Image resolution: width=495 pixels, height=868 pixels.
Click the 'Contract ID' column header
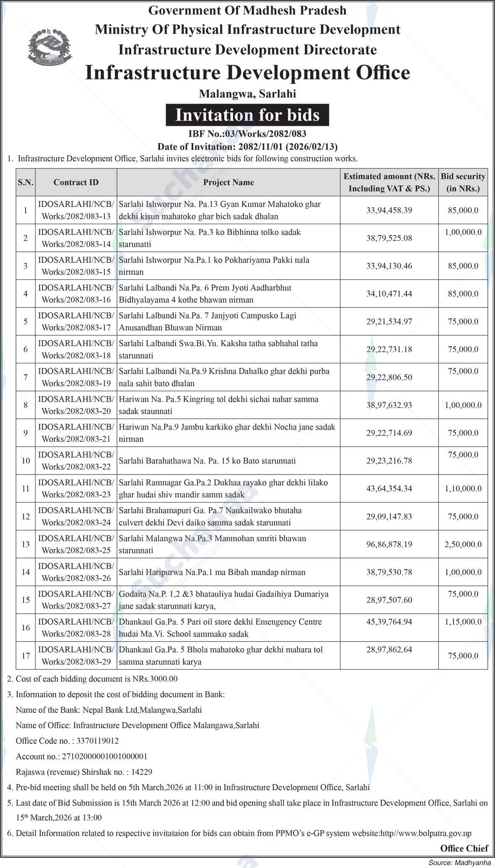(76, 182)
